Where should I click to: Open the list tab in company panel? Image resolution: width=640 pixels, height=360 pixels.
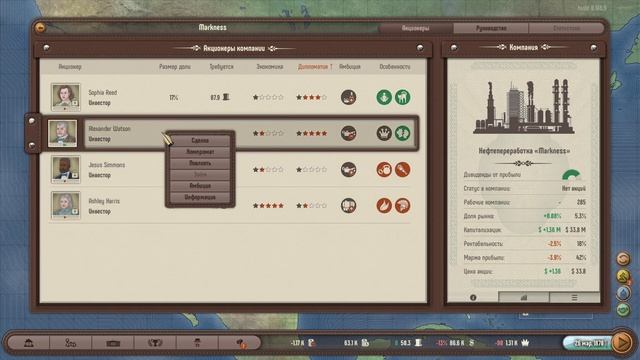(x=574, y=298)
